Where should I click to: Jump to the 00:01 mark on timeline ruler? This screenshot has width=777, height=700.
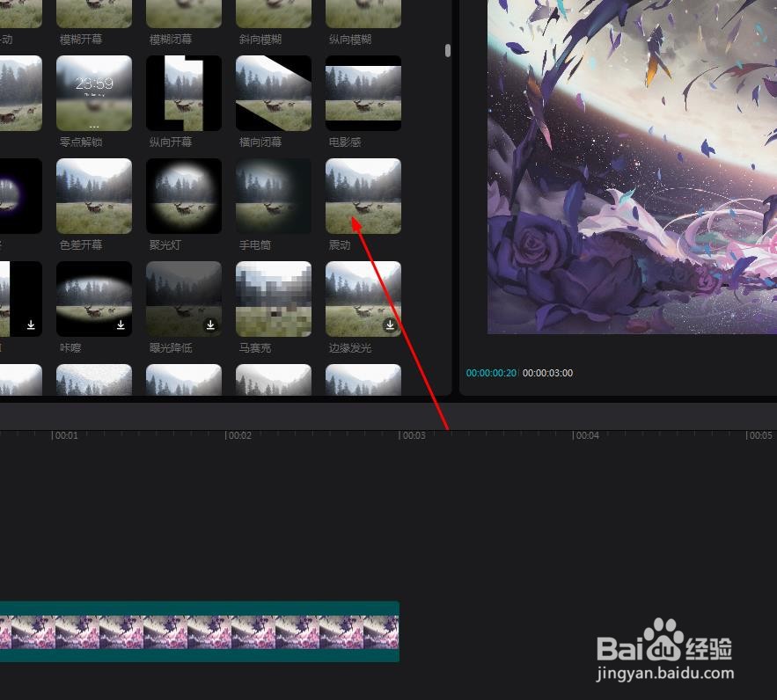pyautogui.click(x=65, y=435)
